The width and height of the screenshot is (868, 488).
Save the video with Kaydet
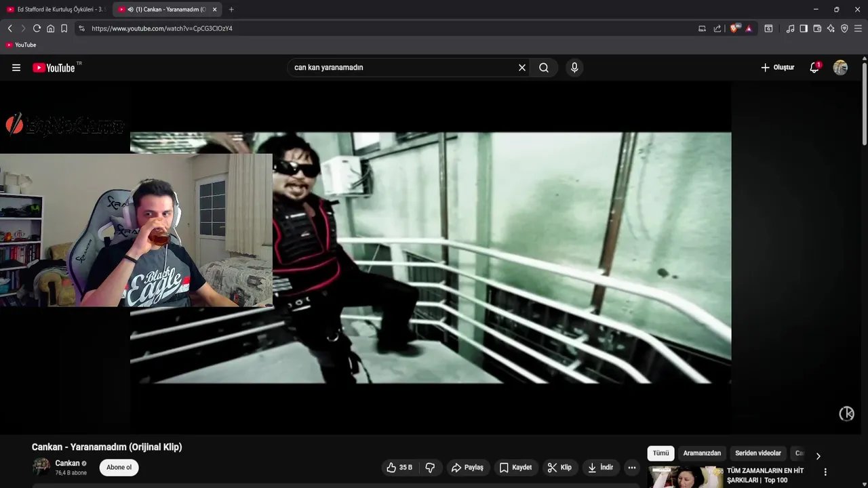point(515,467)
